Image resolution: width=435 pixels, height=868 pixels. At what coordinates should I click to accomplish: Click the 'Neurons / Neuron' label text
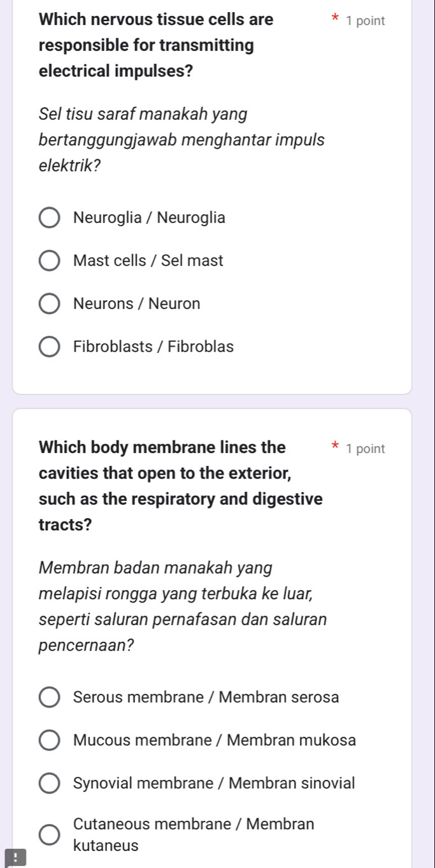point(137,304)
